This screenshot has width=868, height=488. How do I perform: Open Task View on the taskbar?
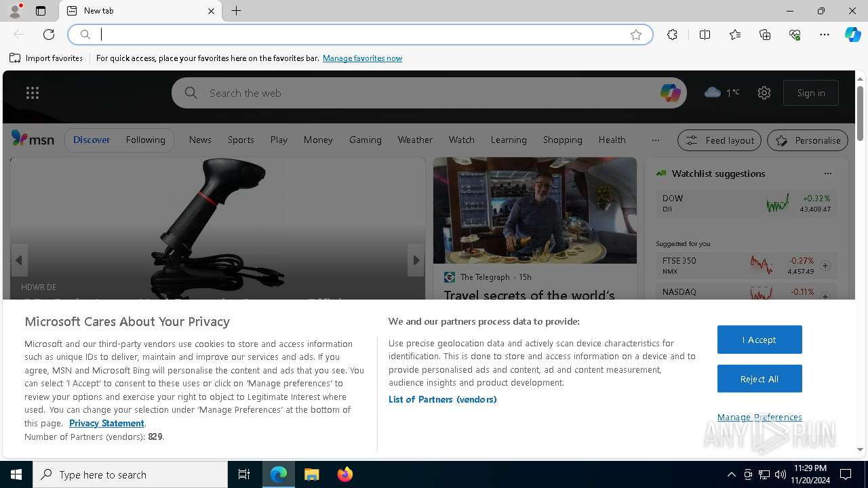point(244,474)
